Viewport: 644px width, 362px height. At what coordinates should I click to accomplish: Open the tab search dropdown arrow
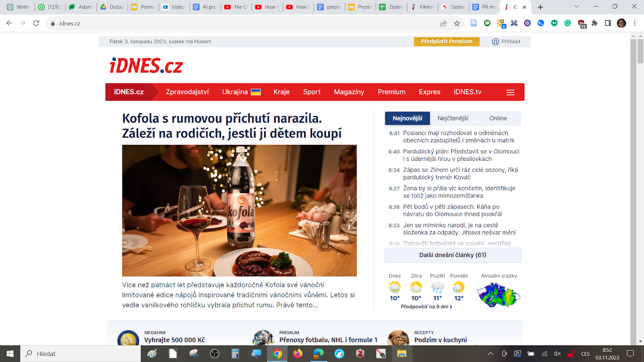576,6
